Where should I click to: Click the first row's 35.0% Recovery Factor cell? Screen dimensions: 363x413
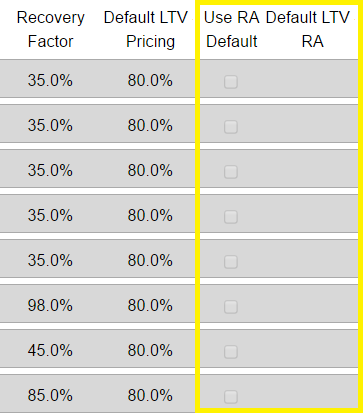pyautogui.click(x=50, y=80)
